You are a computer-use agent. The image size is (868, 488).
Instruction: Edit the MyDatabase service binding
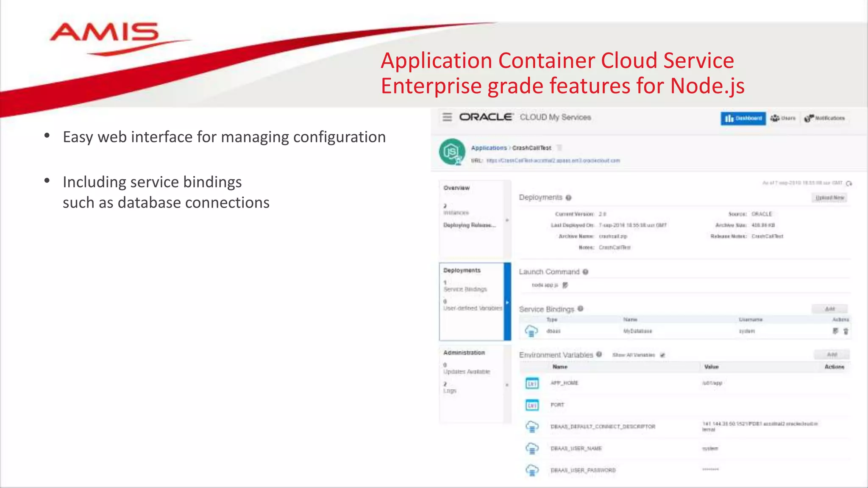pos(835,331)
